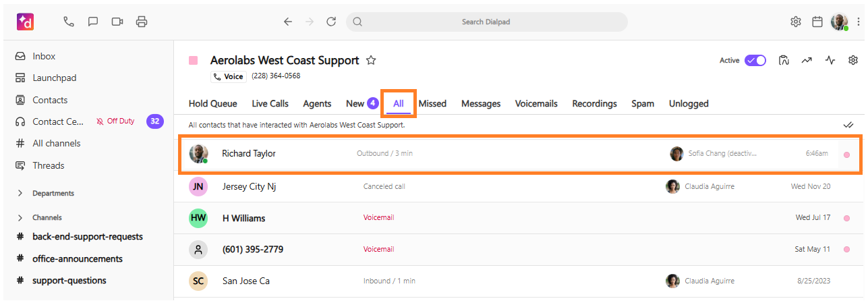Click Richard Taylor's avatar
This screenshot has width=868, height=303.
point(198,153)
